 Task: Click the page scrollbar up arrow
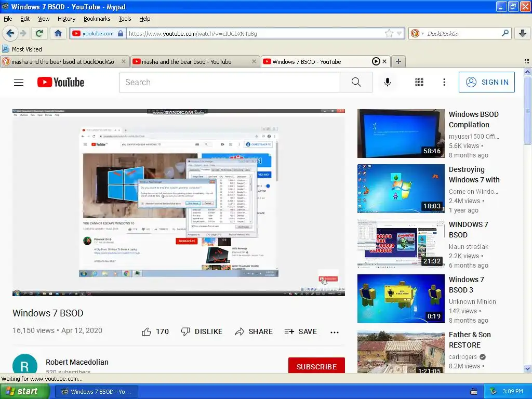(x=527, y=72)
